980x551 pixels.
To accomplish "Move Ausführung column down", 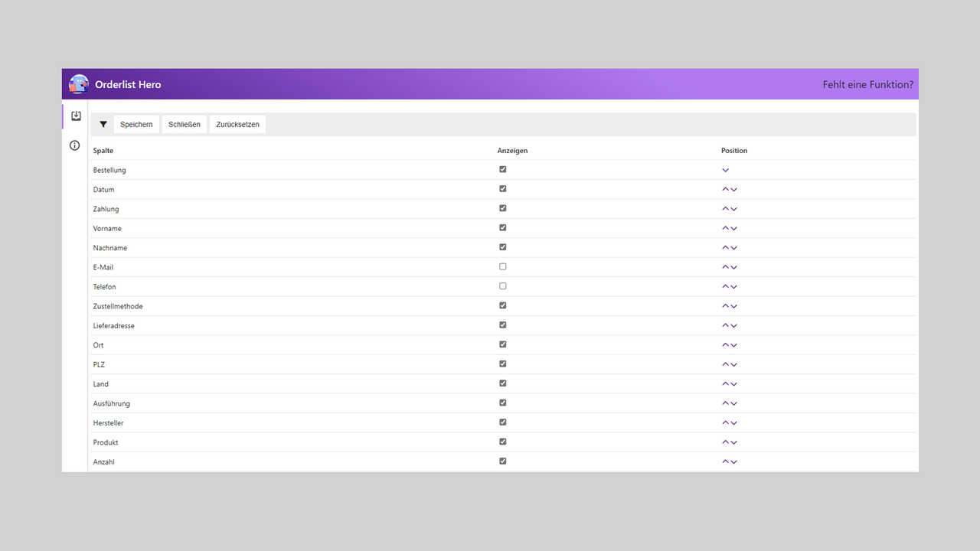I will tap(733, 404).
